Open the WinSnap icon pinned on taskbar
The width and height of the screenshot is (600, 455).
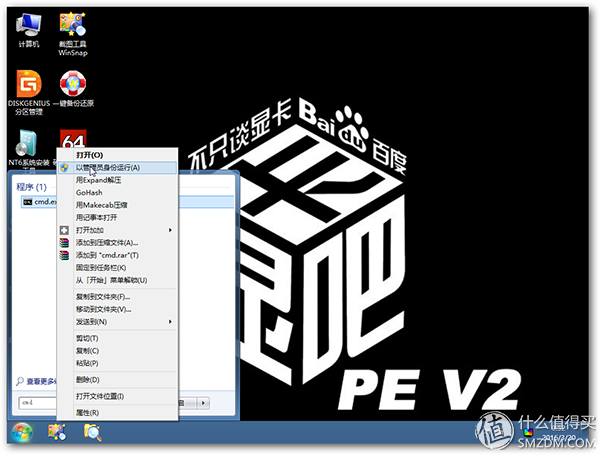click(57, 432)
